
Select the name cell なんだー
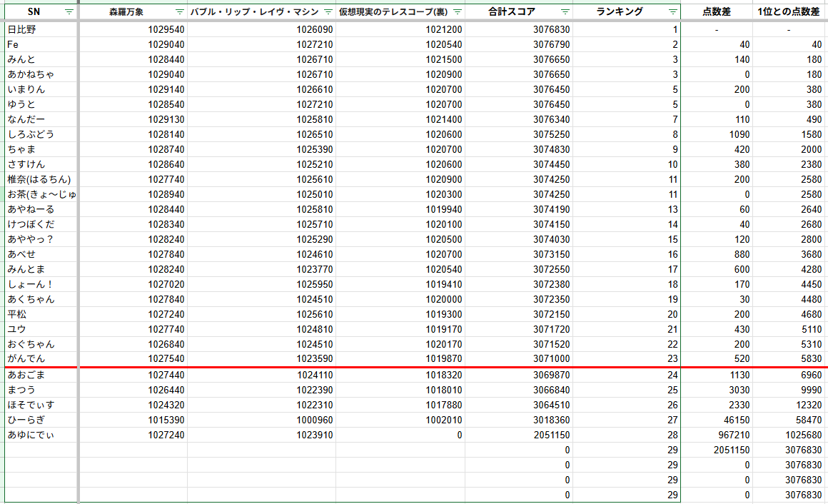click(x=41, y=119)
